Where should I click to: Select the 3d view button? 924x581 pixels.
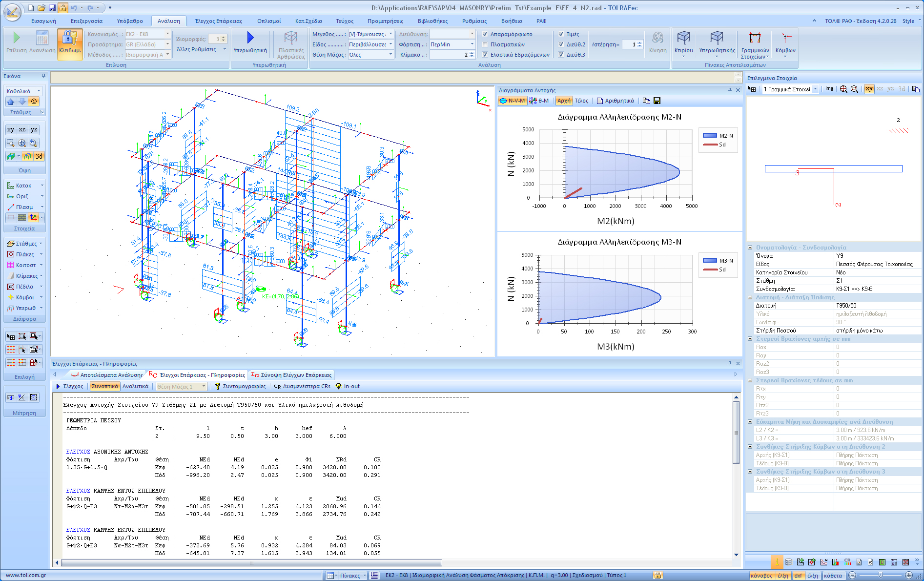click(x=39, y=156)
